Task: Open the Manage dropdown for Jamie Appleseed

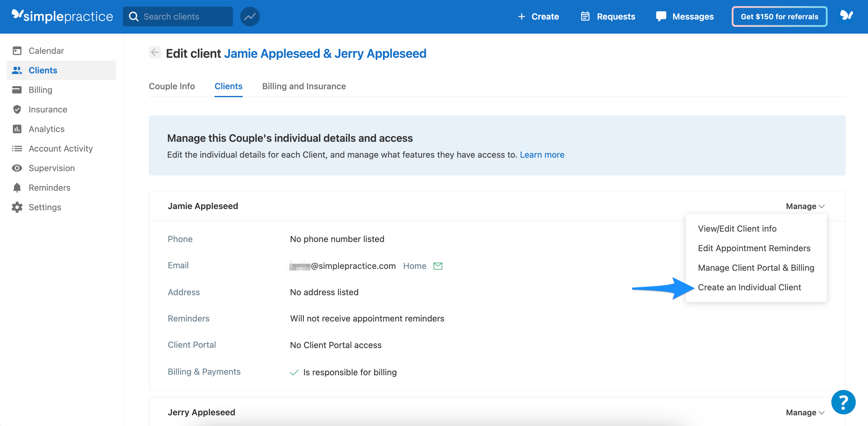Action: coord(805,206)
